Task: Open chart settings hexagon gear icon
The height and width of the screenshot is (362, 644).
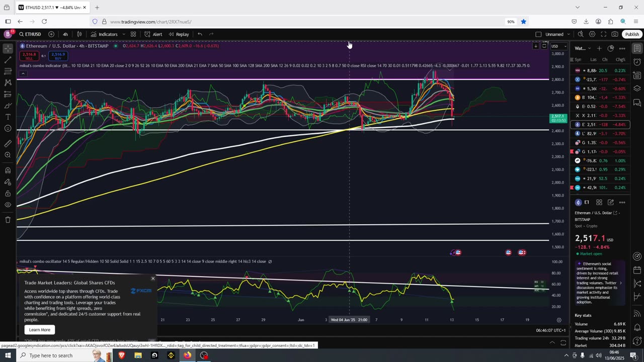Action: pyautogui.click(x=592, y=34)
